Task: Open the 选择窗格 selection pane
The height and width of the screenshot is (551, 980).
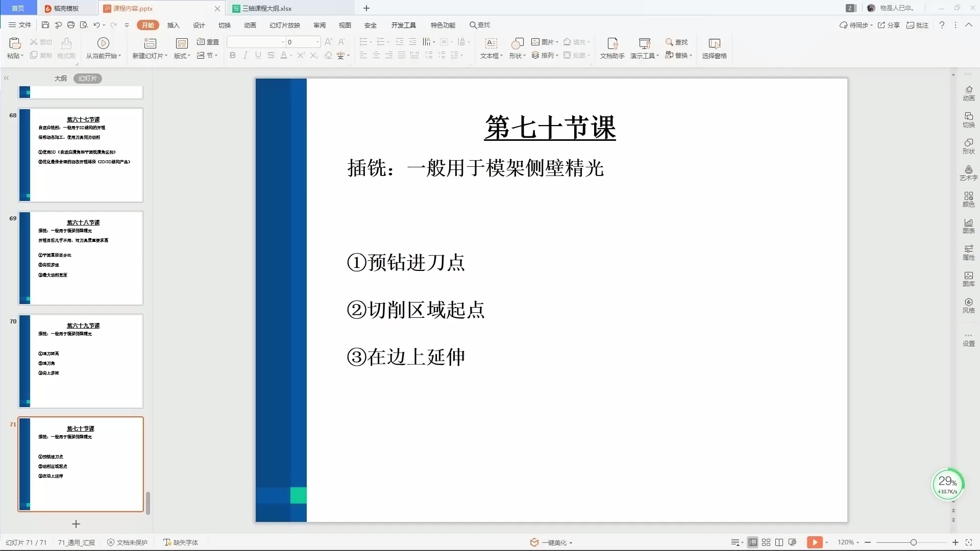Action: [x=714, y=48]
